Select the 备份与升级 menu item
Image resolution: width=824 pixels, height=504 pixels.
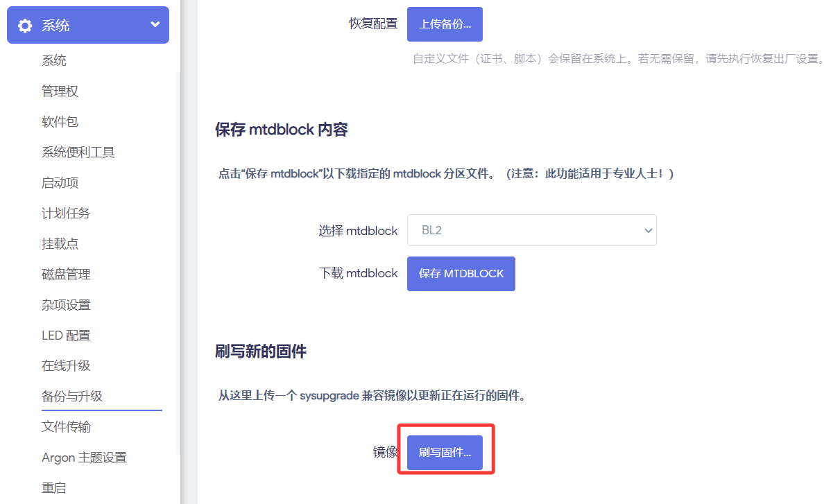point(72,397)
